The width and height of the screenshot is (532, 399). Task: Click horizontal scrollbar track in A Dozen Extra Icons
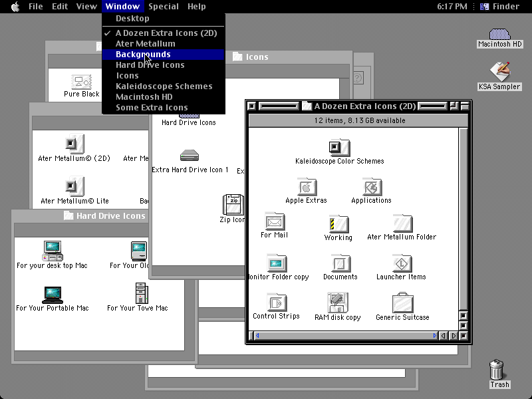(x=346, y=336)
